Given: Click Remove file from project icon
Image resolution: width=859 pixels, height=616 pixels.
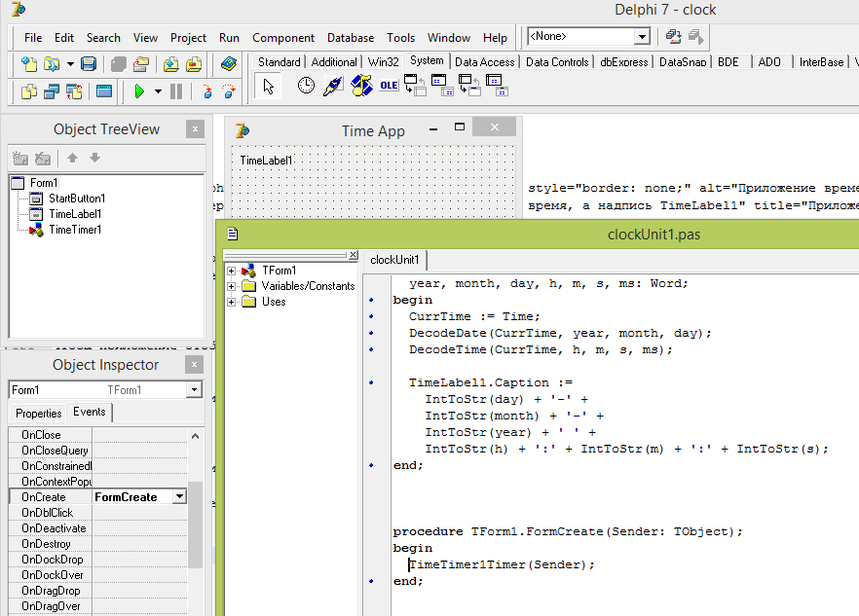Looking at the screenshot, I should pyautogui.click(x=194, y=64).
